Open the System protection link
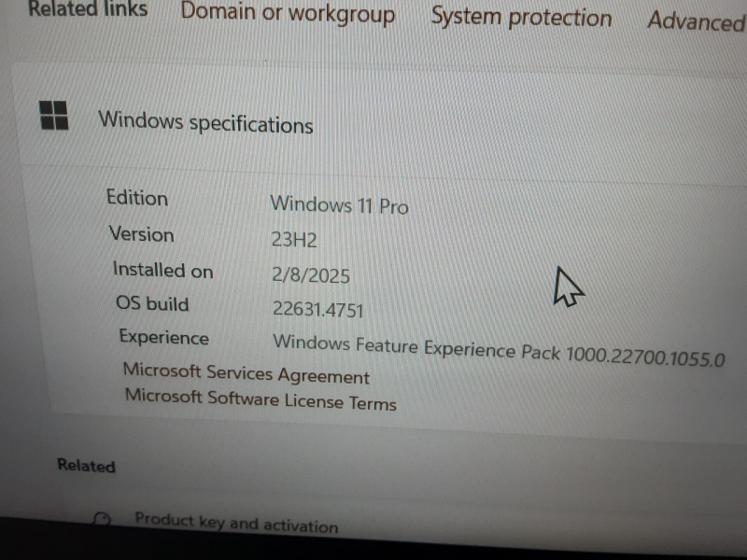This screenshot has width=747, height=560. (x=521, y=18)
